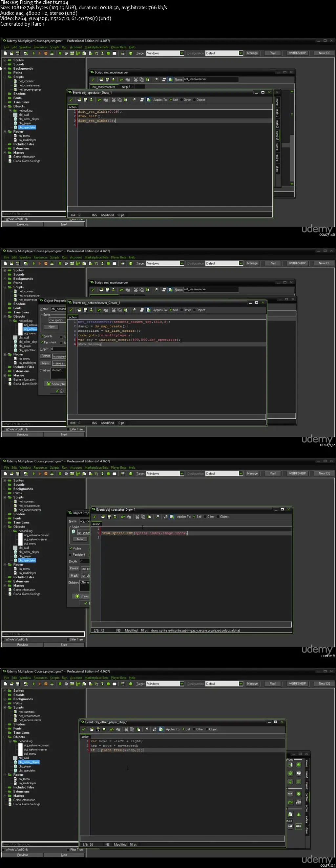
Task: Click right VAR action icon in control palette
Action: 299,826
